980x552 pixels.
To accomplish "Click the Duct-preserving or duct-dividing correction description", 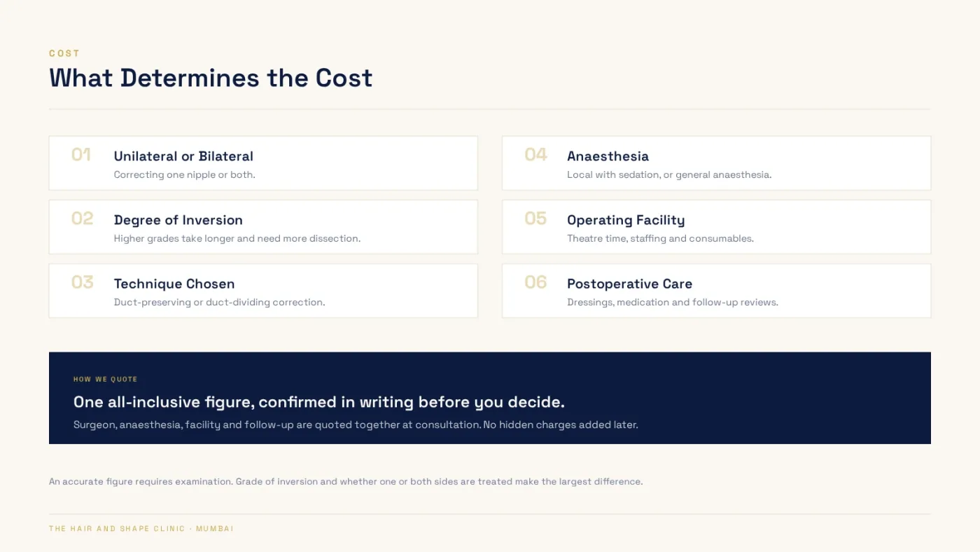I will tap(220, 303).
